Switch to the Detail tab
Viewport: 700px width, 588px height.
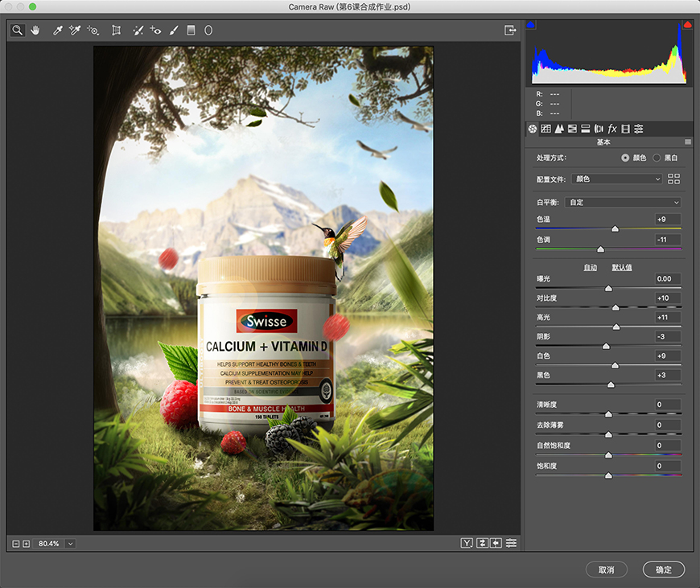point(559,129)
